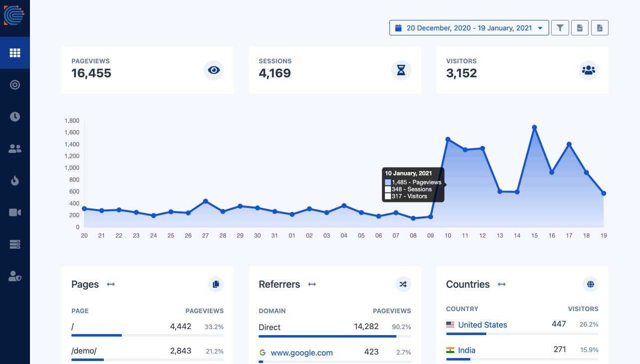Open the heatmaps flame icon in sidebar
Screen dimensions: 640x364
(15, 181)
